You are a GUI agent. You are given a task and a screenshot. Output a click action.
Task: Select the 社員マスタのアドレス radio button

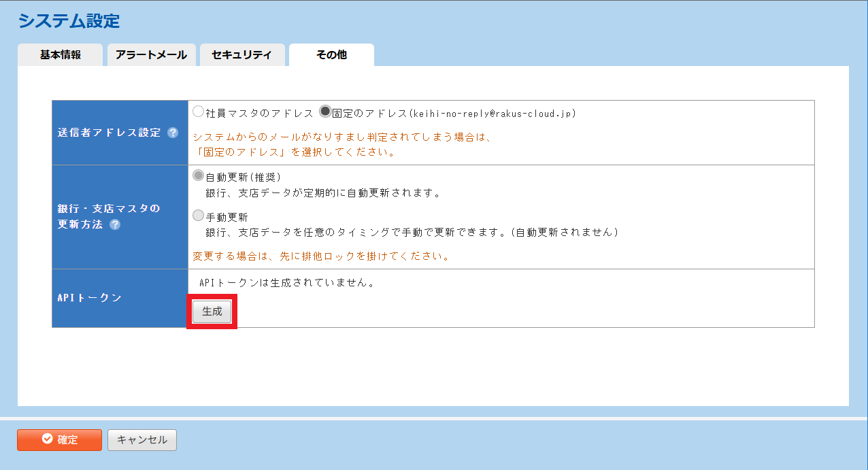tap(198, 112)
